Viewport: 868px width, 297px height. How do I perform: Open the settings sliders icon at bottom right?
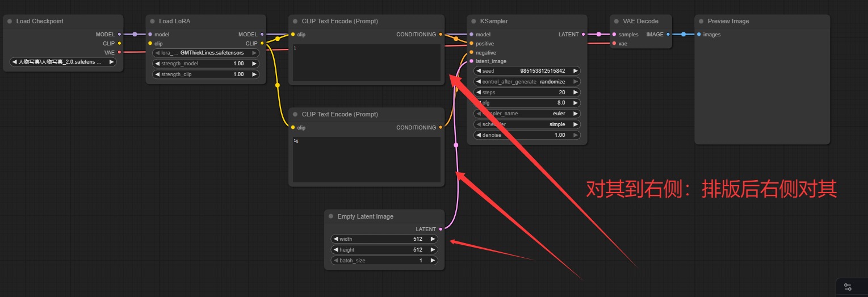pos(848,287)
